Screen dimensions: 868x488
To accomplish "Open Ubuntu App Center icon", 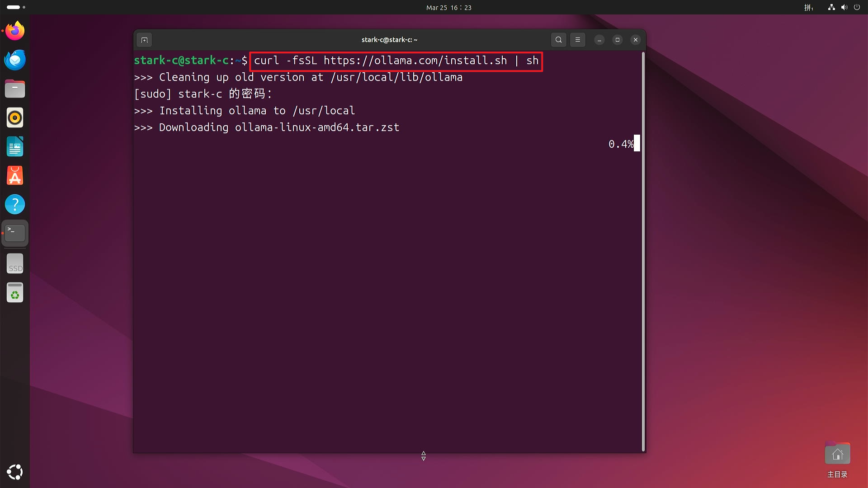I will click(x=15, y=176).
